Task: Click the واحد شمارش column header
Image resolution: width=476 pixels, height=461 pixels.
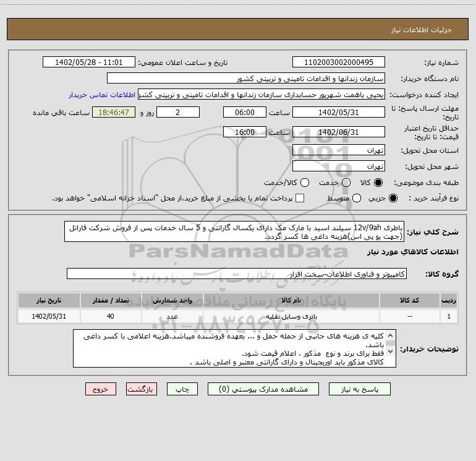Action: tap(172, 301)
